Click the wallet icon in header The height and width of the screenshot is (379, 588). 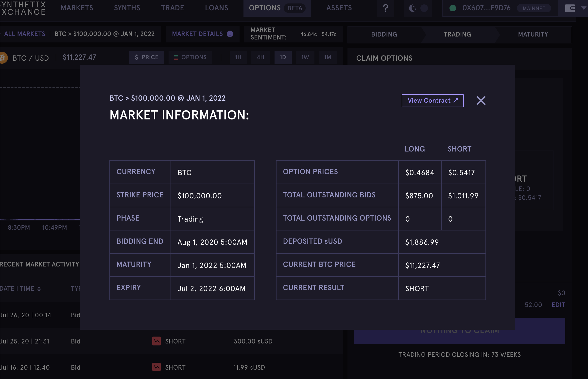[x=570, y=8]
